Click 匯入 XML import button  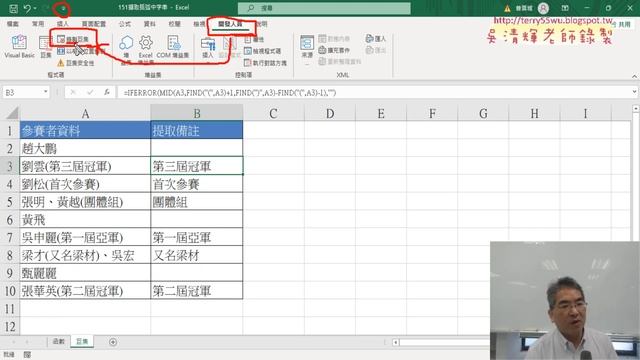tap(376, 38)
